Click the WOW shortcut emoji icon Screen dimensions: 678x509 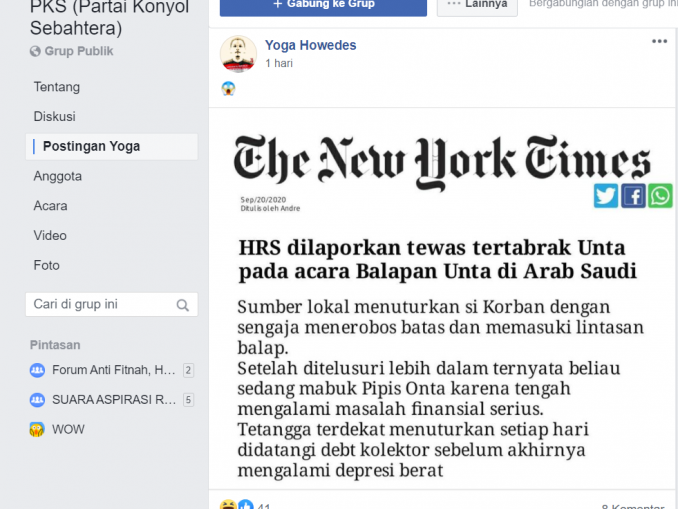coord(37,429)
